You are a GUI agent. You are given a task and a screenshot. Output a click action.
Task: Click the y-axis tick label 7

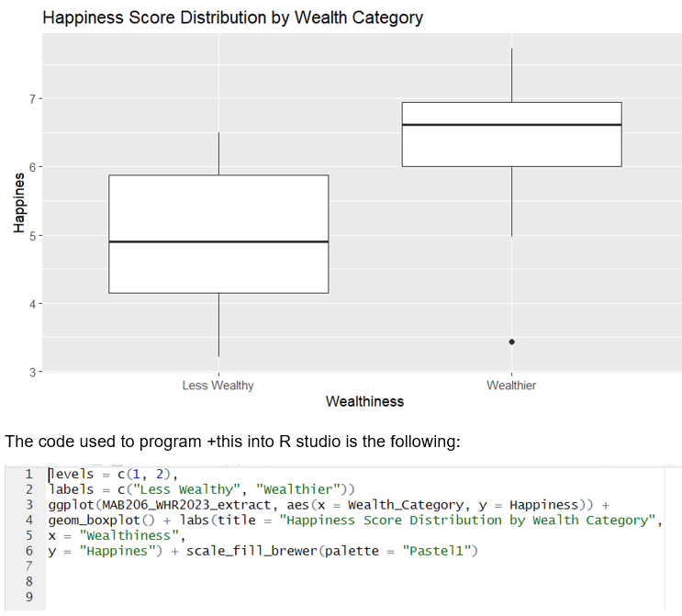(33, 99)
